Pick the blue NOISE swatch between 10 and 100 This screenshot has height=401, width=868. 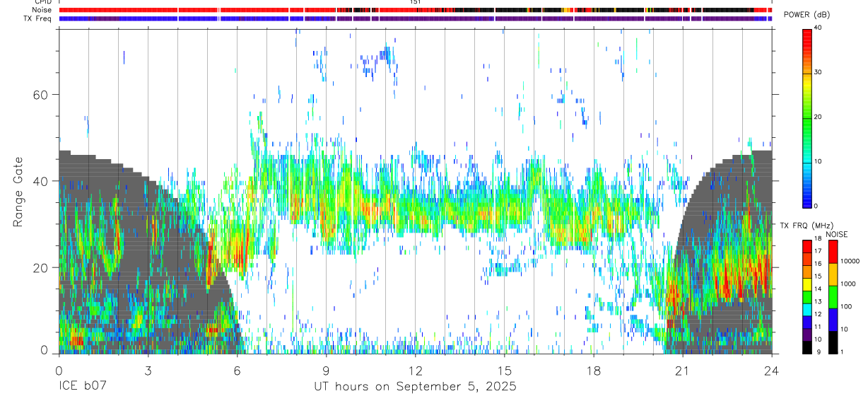click(x=833, y=319)
